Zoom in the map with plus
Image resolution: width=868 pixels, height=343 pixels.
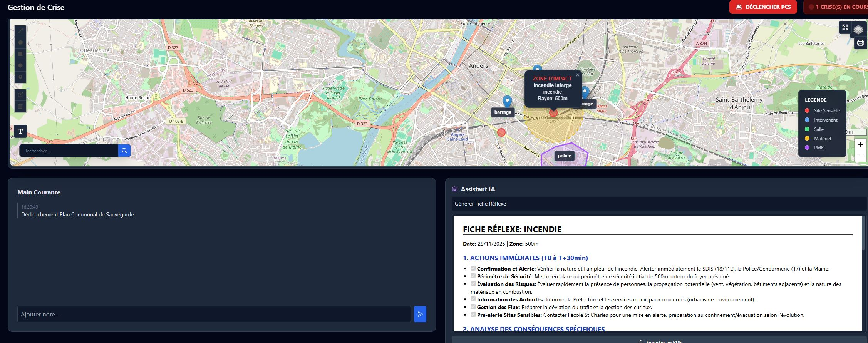(861, 144)
